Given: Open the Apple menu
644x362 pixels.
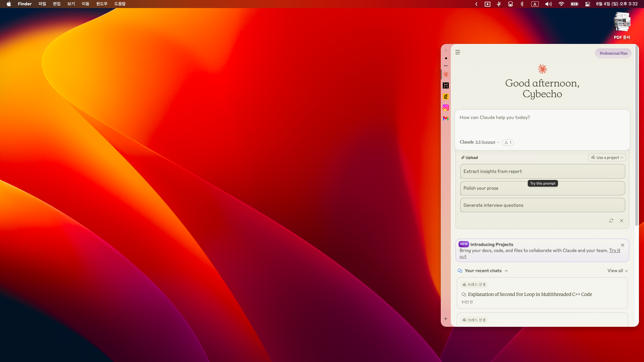Looking at the screenshot, I should point(9,4).
